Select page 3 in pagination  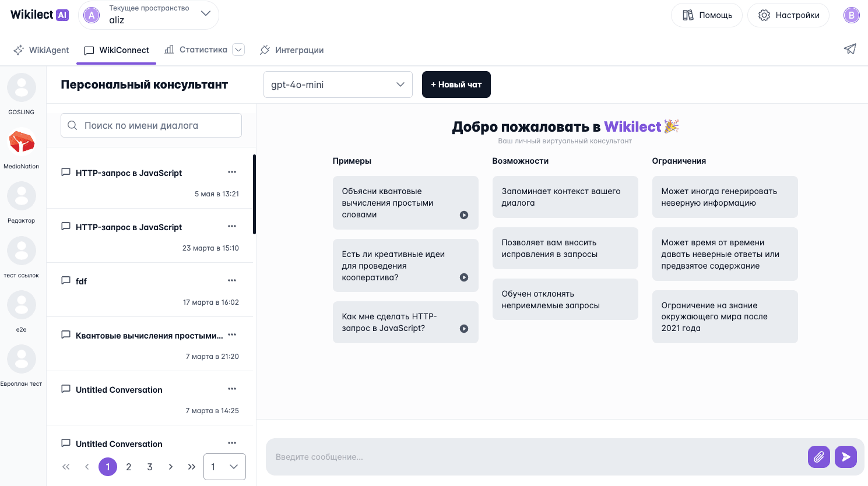pyautogui.click(x=150, y=467)
